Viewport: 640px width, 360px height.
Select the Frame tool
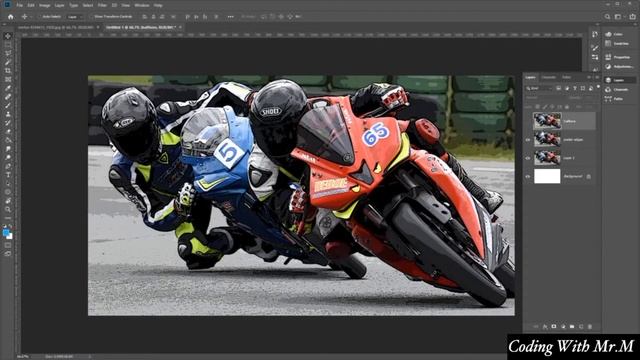[x=8, y=79]
